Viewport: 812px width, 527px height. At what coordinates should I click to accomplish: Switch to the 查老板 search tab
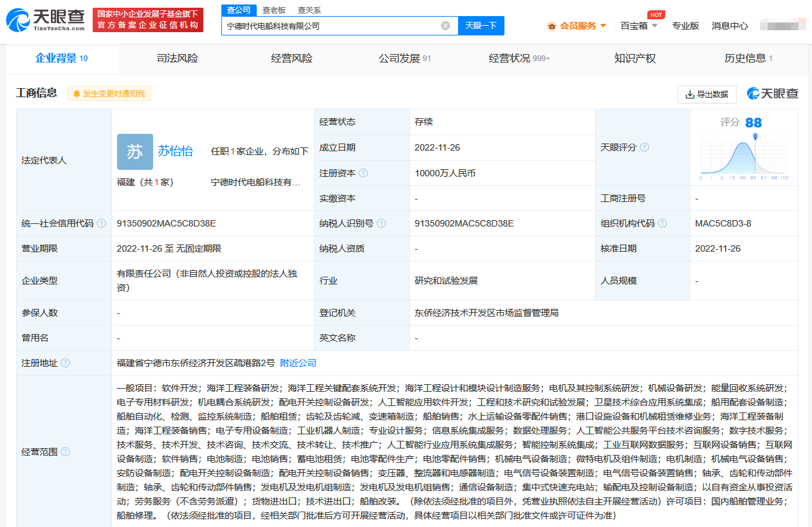(x=274, y=10)
